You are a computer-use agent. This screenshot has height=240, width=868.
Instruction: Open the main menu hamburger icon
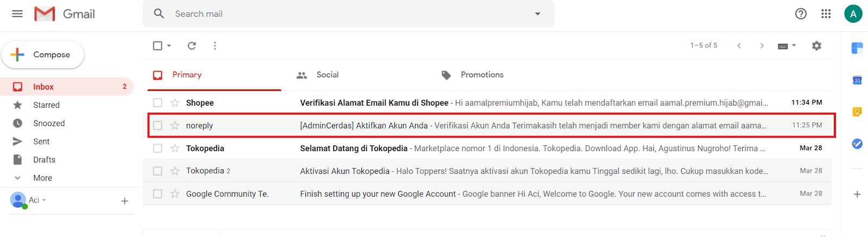coord(17,14)
